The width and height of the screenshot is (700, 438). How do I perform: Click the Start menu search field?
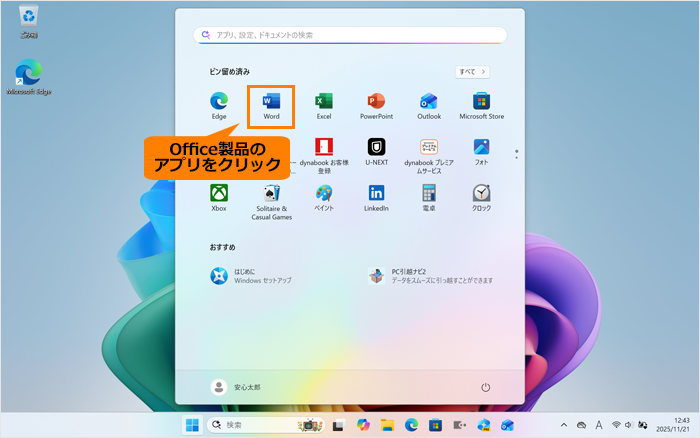click(350, 35)
